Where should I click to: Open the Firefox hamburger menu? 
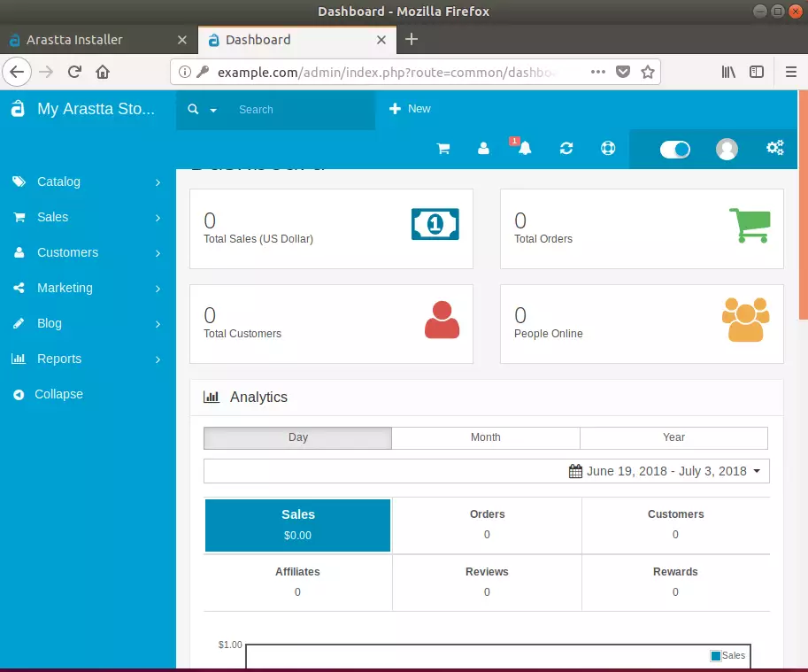pyautogui.click(x=791, y=72)
